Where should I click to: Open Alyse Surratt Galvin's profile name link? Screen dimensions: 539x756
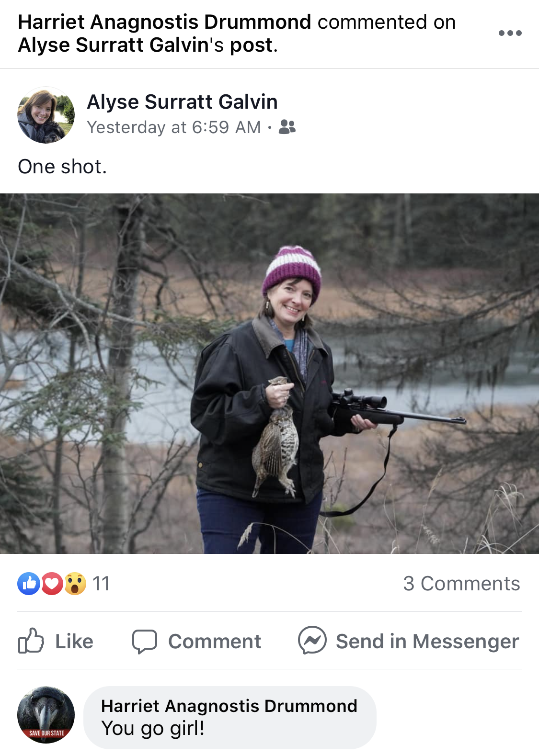coord(182,102)
